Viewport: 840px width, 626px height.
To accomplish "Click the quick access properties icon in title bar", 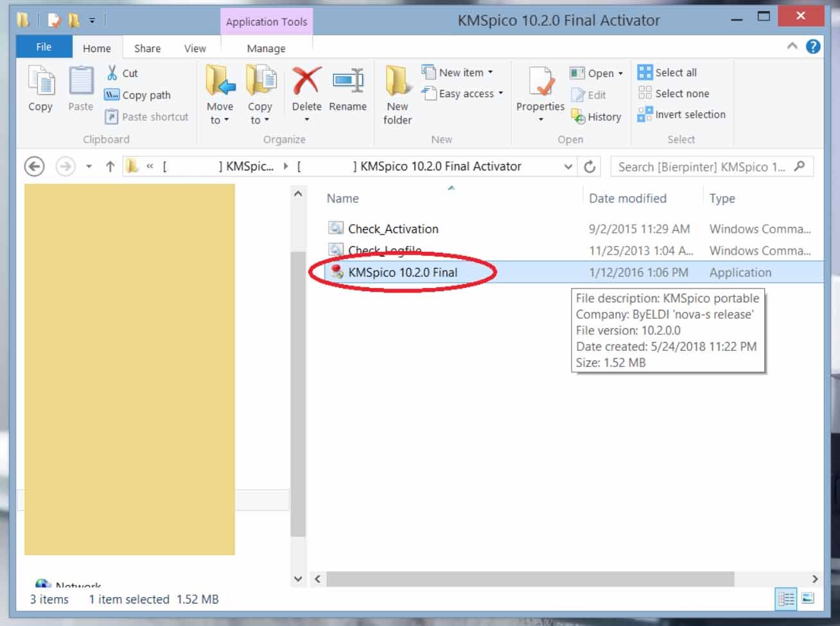I will tap(55, 21).
